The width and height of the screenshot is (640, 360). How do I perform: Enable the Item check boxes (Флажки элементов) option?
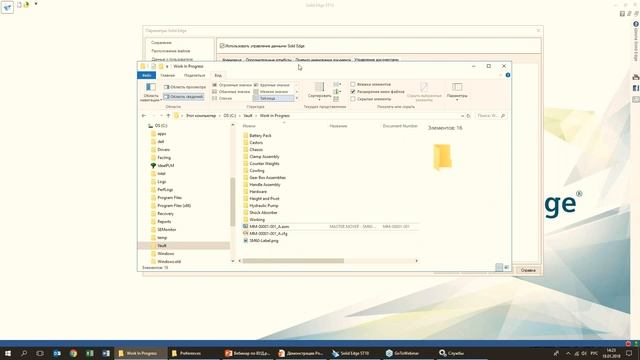click(371, 84)
